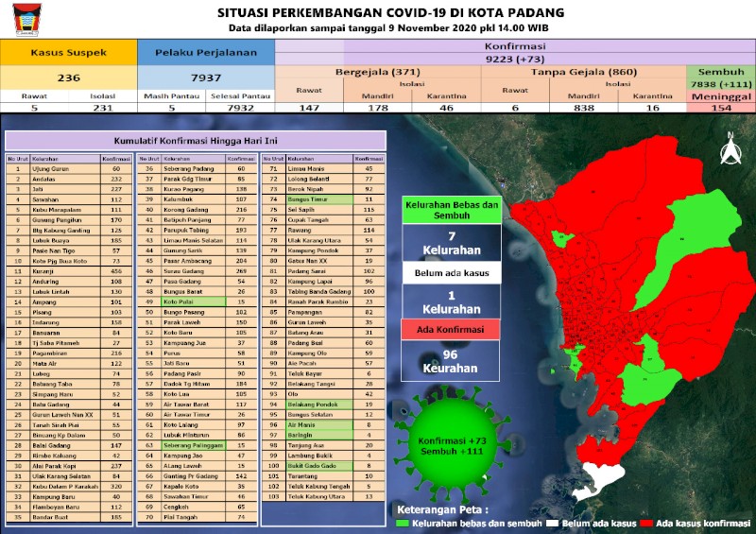756x534 pixels.
Task: Select the 'Kasus Suspek' header cell
Action: point(68,53)
